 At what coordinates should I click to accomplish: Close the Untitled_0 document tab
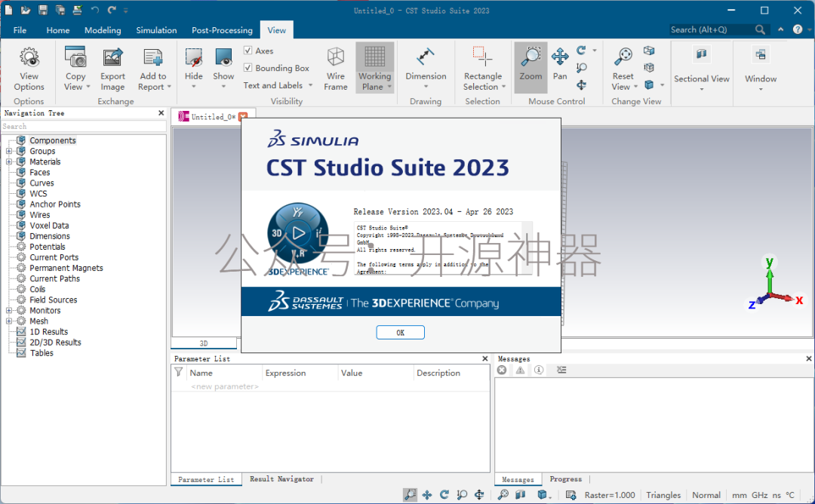[243, 116]
